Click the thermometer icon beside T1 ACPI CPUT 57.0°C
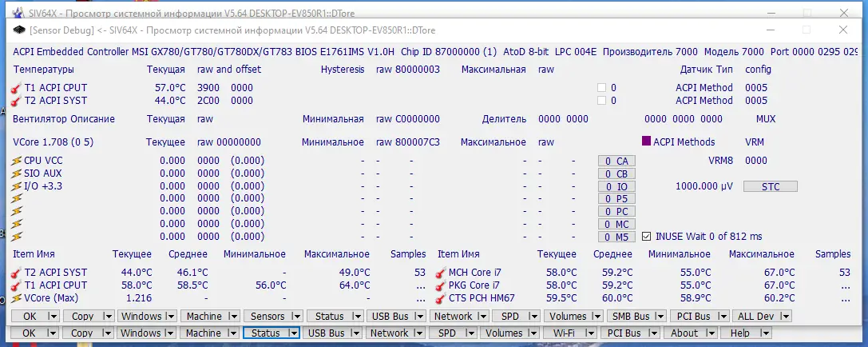This screenshot has width=868, height=347. (16, 88)
